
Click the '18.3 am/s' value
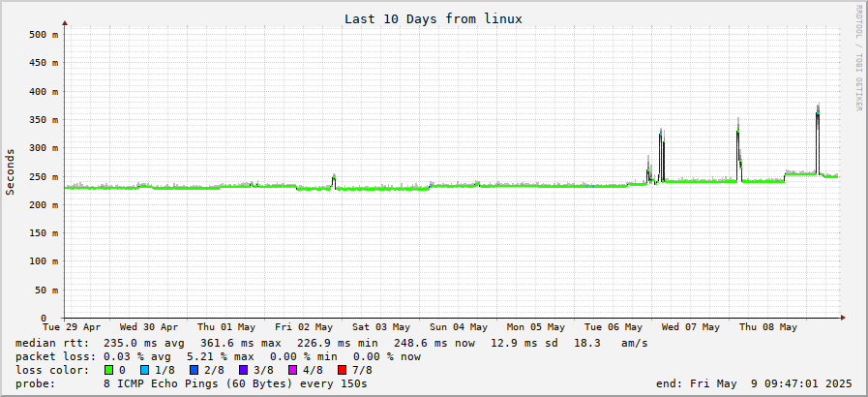point(610,344)
